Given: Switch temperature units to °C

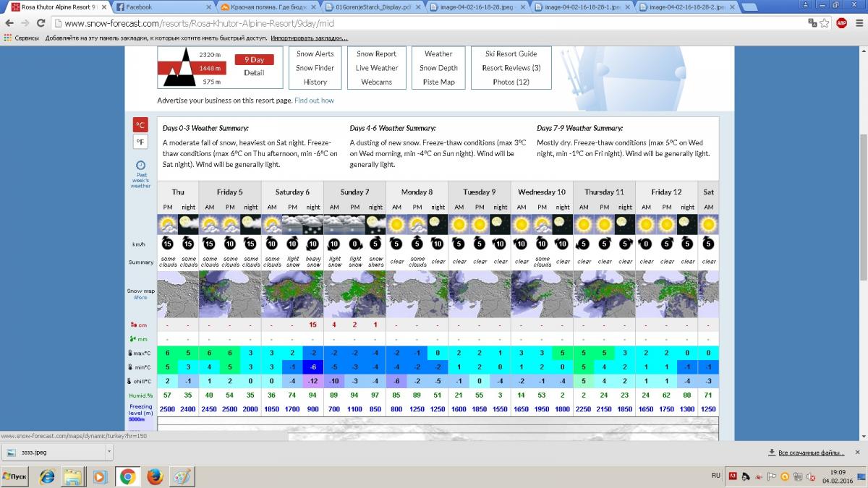Looking at the screenshot, I should coord(140,124).
